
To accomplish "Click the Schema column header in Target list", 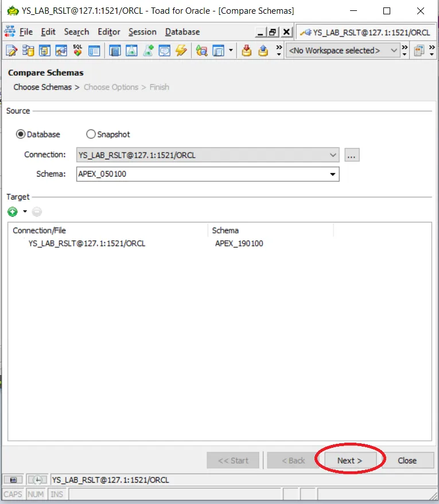I will [x=271, y=230].
